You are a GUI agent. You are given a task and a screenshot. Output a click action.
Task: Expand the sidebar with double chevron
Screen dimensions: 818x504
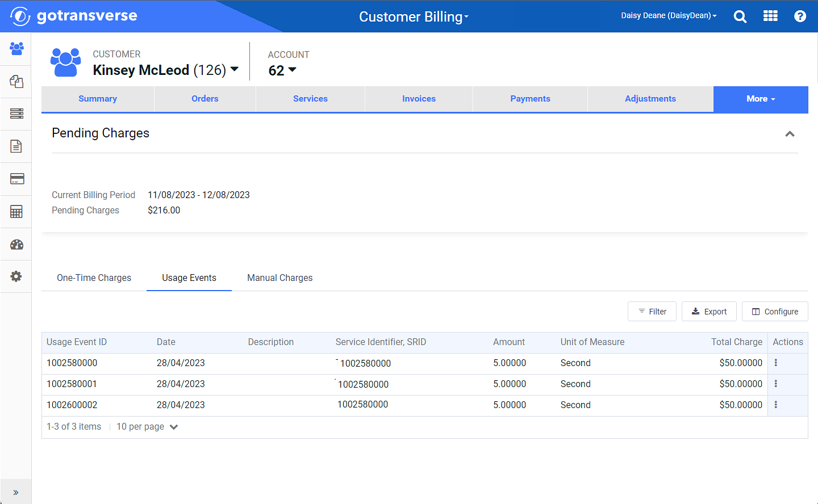[x=16, y=492]
